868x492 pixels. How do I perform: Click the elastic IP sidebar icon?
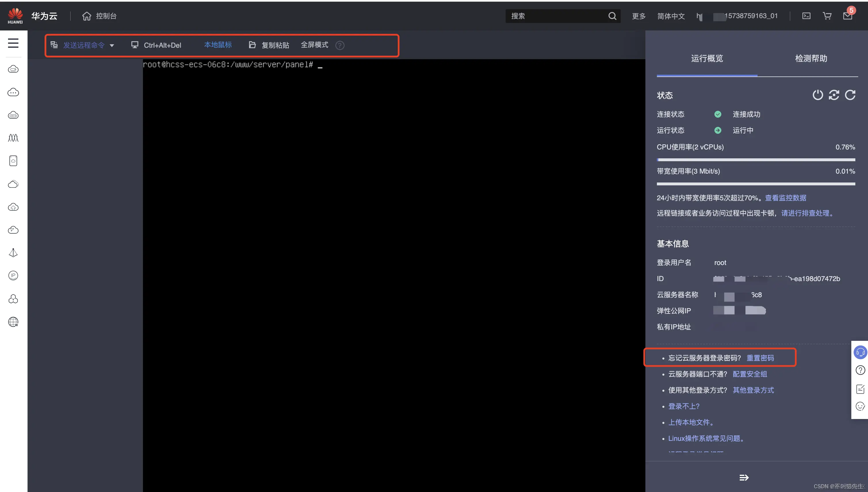(13, 275)
